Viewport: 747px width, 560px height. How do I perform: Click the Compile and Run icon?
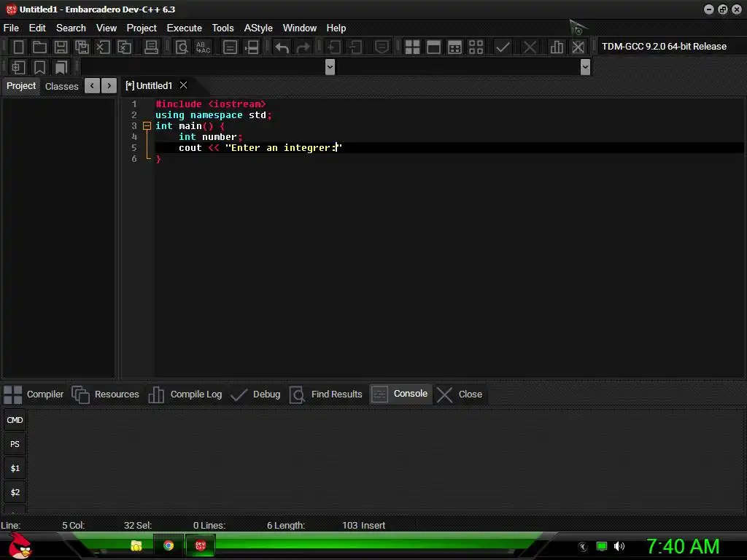click(455, 47)
